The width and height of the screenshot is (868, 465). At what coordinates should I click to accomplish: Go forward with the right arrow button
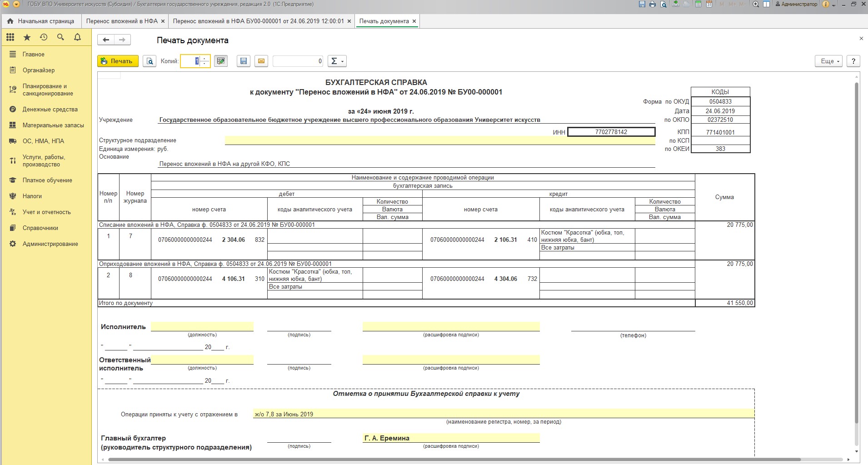click(x=122, y=40)
